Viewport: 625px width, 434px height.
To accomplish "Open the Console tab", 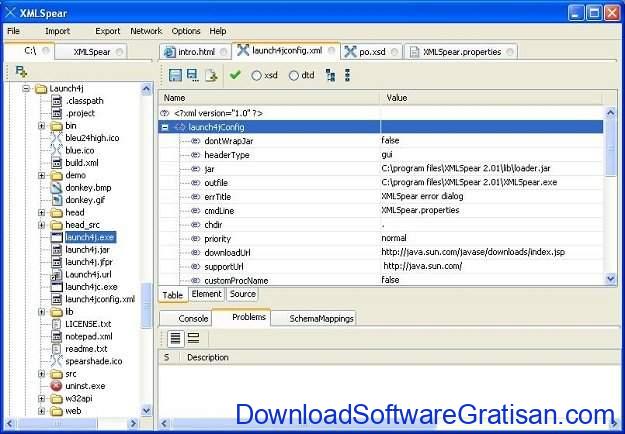I will [x=186, y=318].
